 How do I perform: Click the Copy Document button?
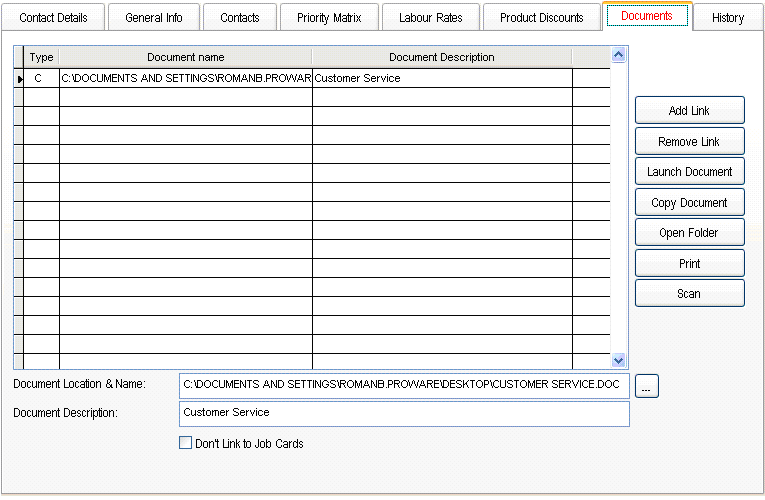(689, 203)
